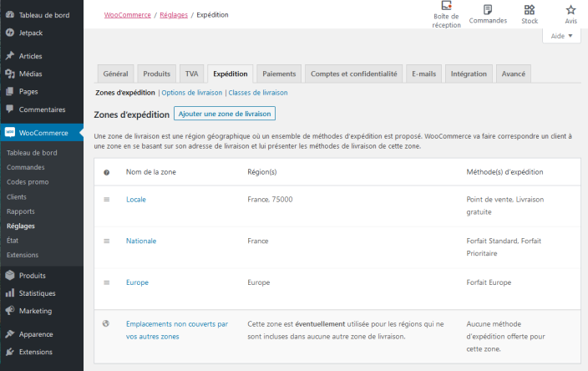Viewport: 588px width, 371px height.
Task: Open Emplacements non couverts par vos autres zones
Action: click(177, 330)
